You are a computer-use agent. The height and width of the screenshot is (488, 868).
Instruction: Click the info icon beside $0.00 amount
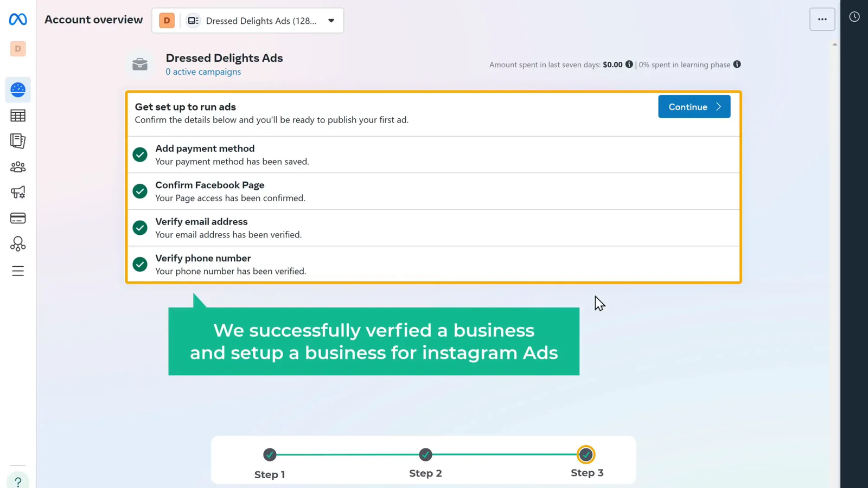pos(629,64)
